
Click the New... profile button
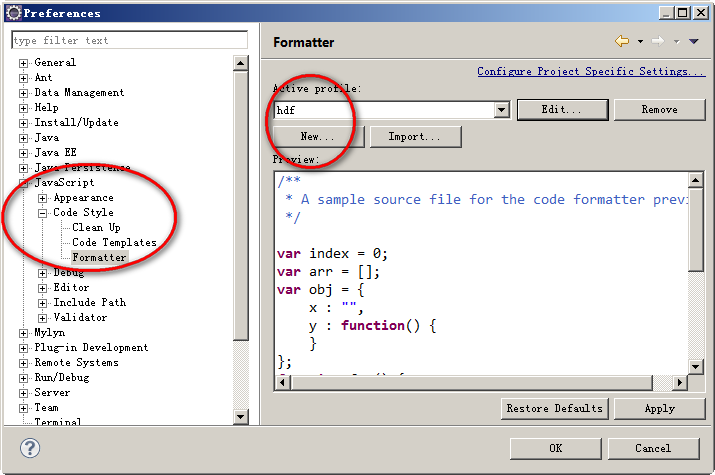(x=318, y=137)
